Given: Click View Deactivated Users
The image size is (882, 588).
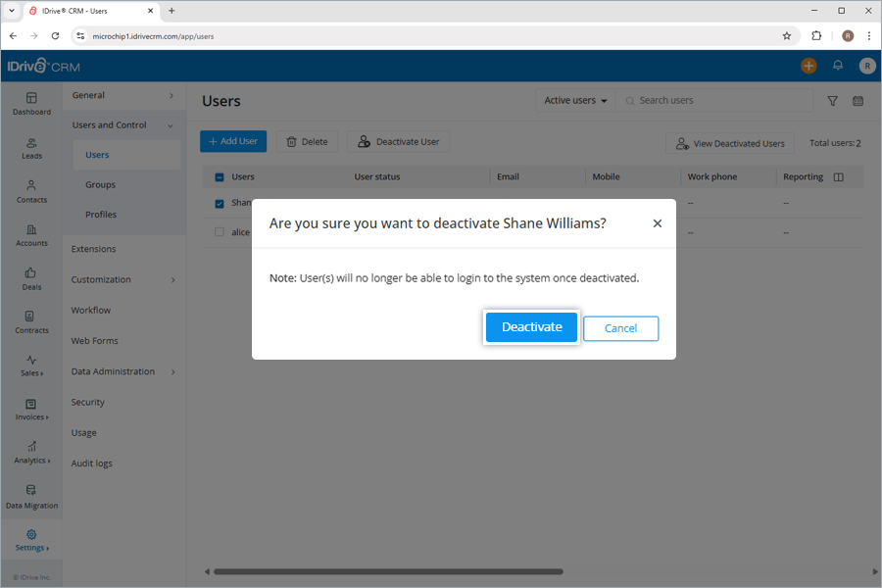Looking at the screenshot, I should pos(729,143).
